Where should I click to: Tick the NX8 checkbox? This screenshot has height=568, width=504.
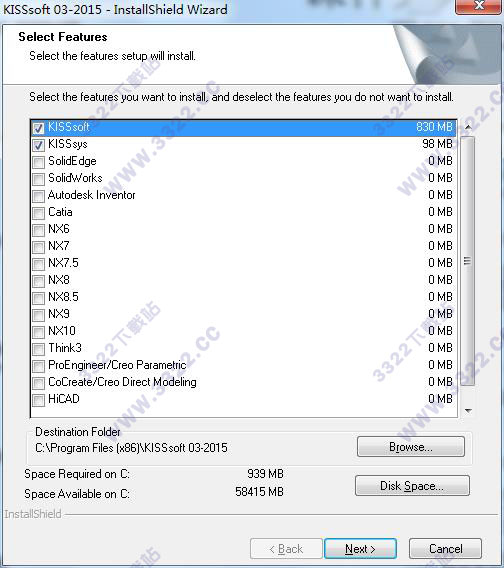point(38,281)
